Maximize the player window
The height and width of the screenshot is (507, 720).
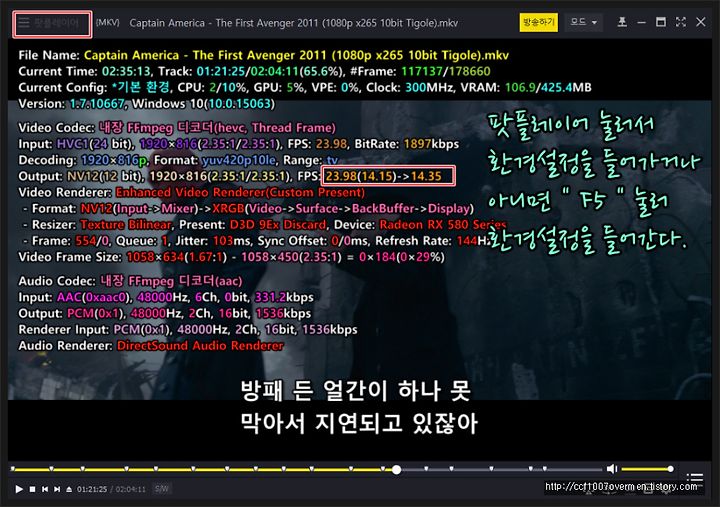(660, 22)
